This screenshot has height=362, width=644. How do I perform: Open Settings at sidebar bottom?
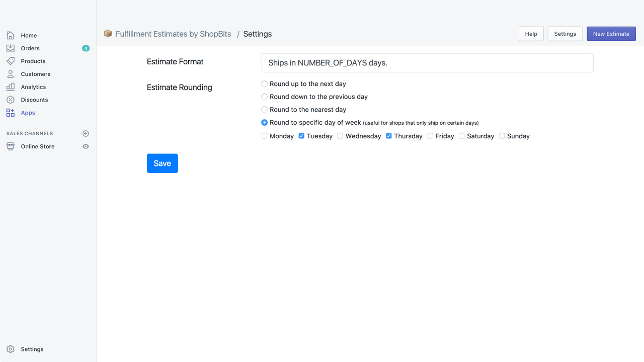pyautogui.click(x=32, y=349)
